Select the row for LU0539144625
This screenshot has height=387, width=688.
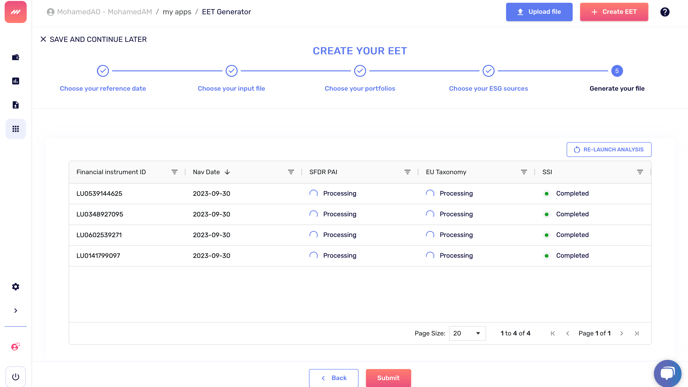[x=360, y=194]
